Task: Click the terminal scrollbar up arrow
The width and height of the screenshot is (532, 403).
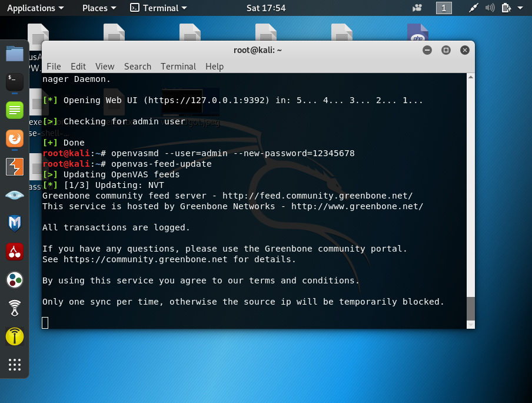Action: [471, 77]
